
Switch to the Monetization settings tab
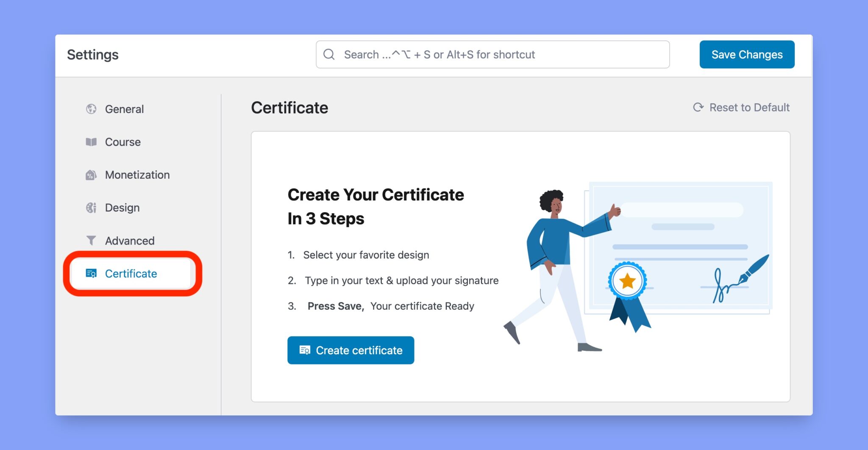pos(137,175)
